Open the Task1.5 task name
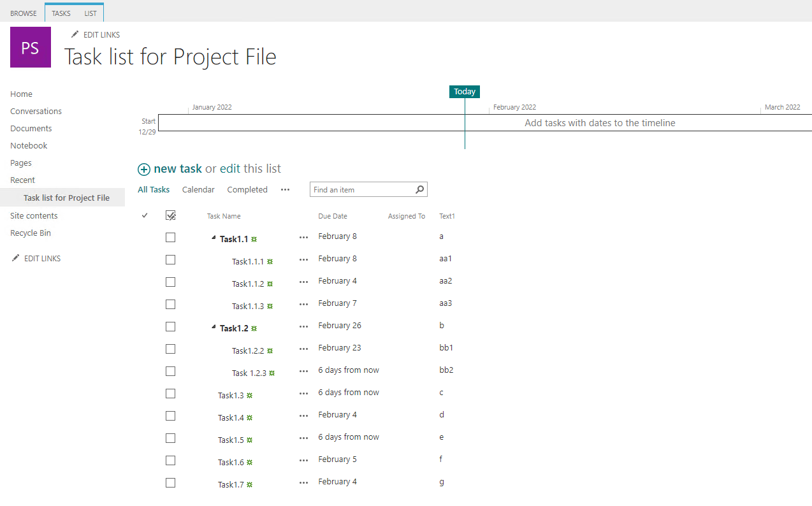Screen dimensions: 812x506 231,440
